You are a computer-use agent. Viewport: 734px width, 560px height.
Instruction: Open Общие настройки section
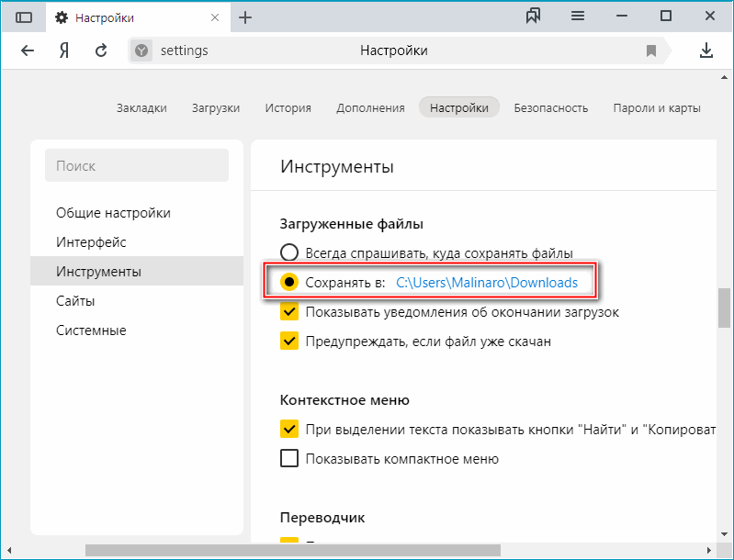coord(137,213)
